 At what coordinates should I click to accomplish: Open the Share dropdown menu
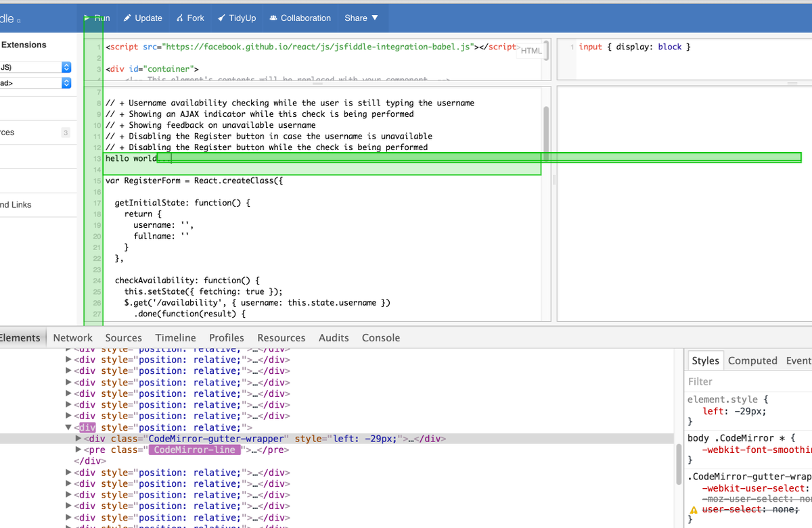point(361,18)
